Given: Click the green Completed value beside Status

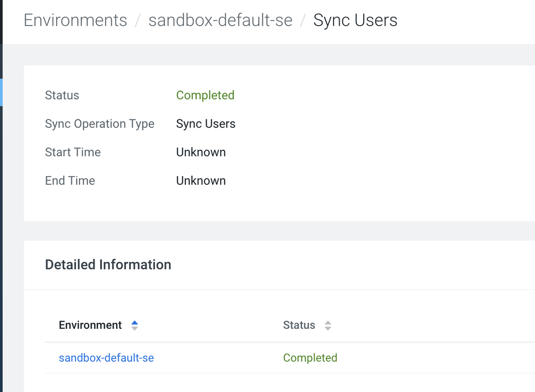Looking at the screenshot, I should pos(205,95).
